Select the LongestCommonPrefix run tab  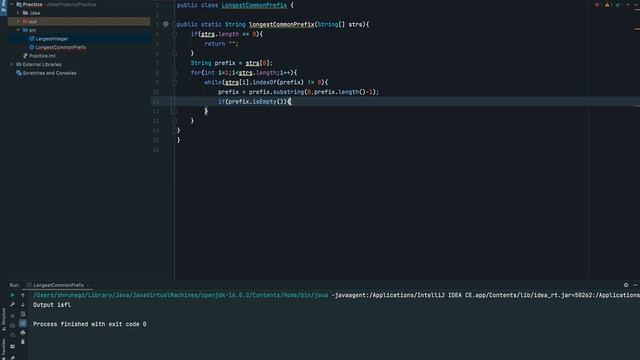[x=58, y=285]
